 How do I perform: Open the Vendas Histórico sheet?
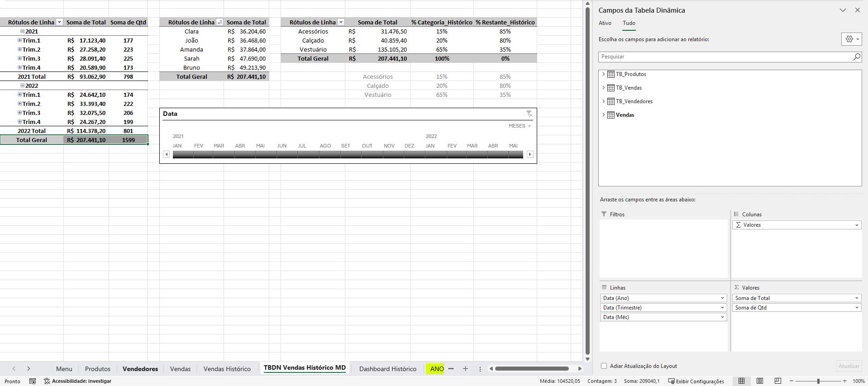pyautogui.click(x=227, y=369)
